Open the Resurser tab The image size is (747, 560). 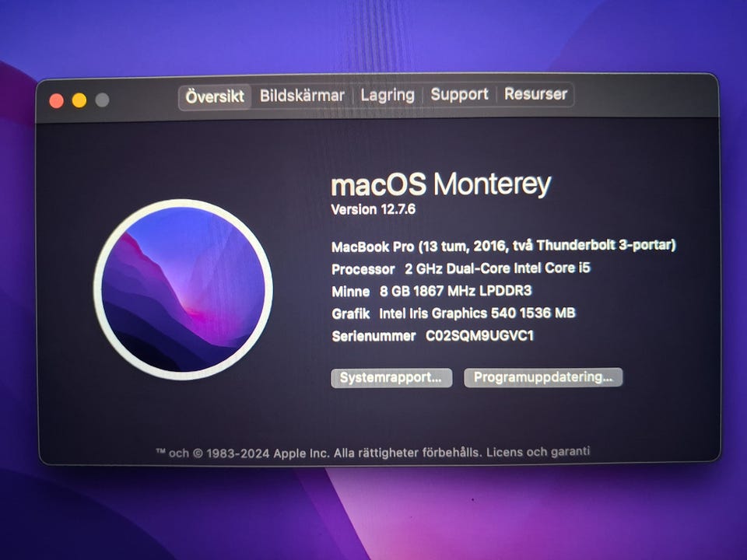click(535, 94)
